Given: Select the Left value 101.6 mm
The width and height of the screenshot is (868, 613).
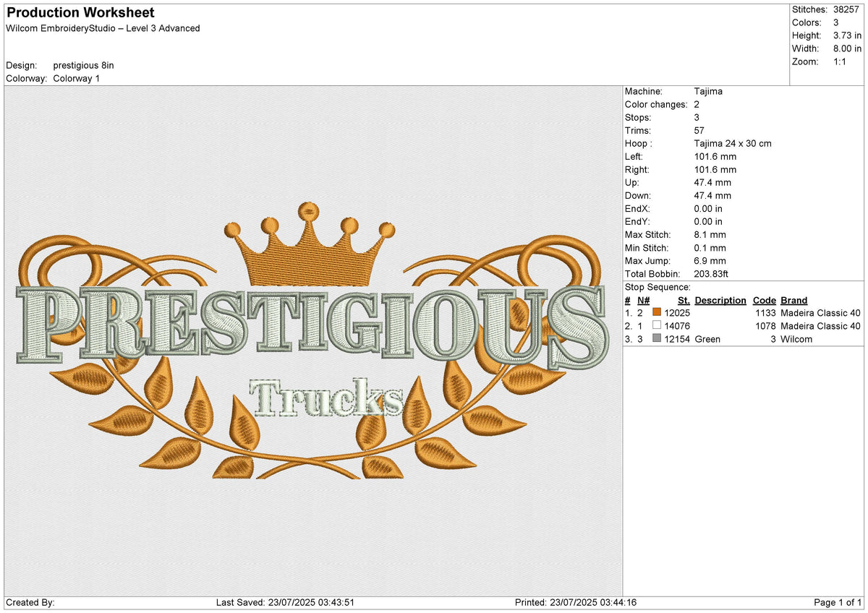Looking at the screenshot, I should coord(715,156).
